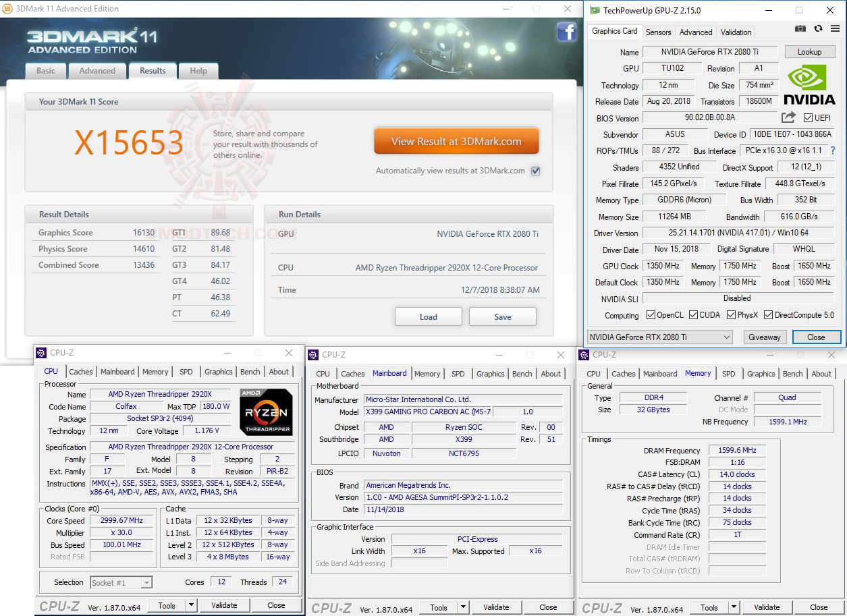Toggle the CUDA checkbox

(x=692, y=315)
